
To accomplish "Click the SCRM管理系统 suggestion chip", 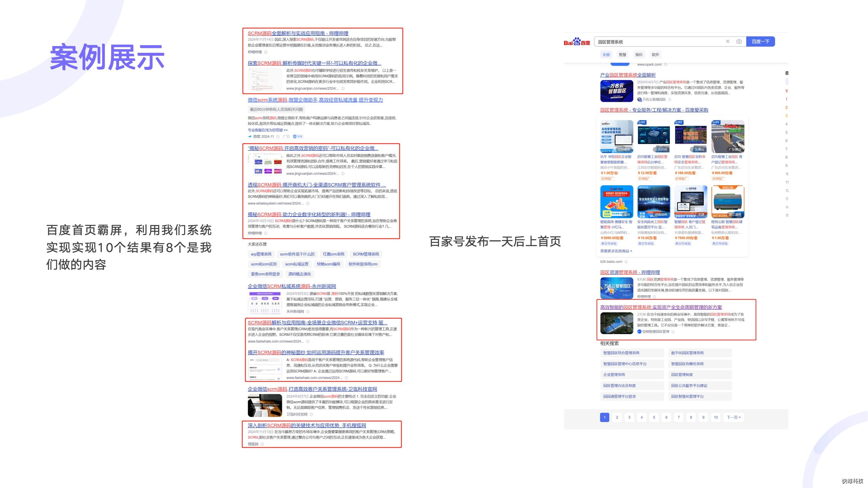I will [x=366, y=254].
